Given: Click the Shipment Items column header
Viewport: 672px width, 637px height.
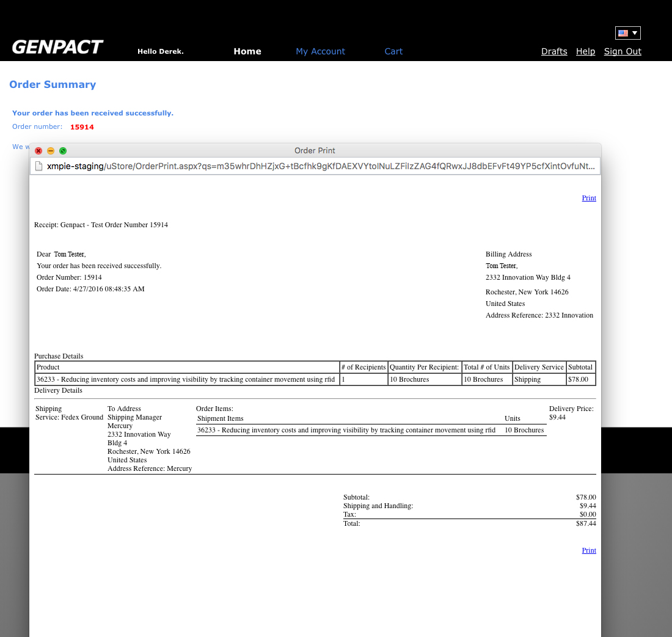Looking at the screenshot, I should [x=221, y=418].
